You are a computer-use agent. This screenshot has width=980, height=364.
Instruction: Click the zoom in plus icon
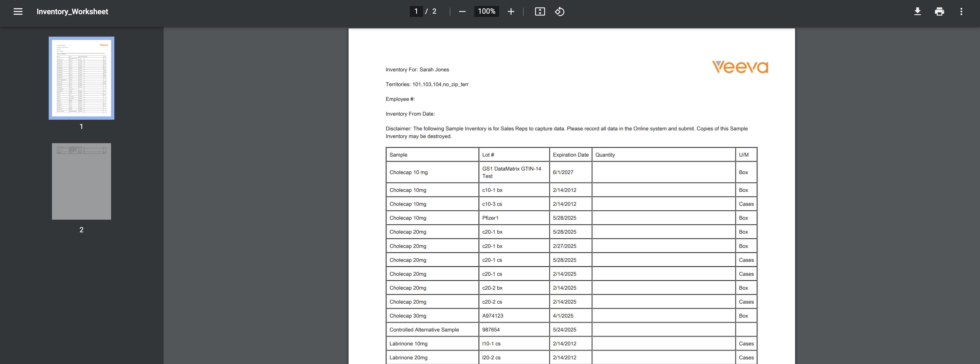click(x=511, y=11)
